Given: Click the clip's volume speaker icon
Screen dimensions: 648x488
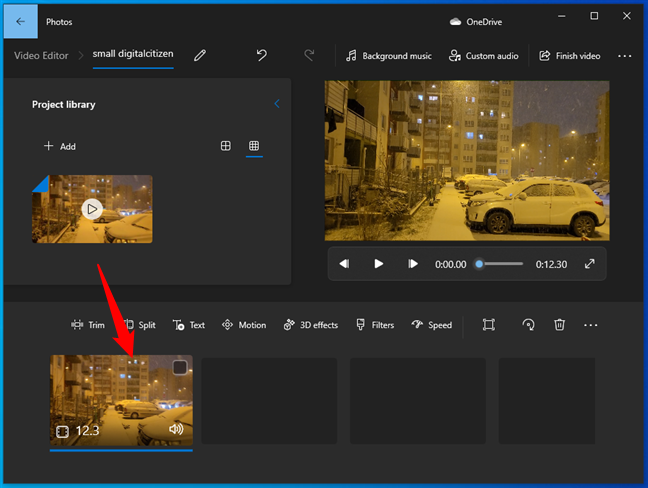Looking at the screenshot, I should tap(176, 429).
